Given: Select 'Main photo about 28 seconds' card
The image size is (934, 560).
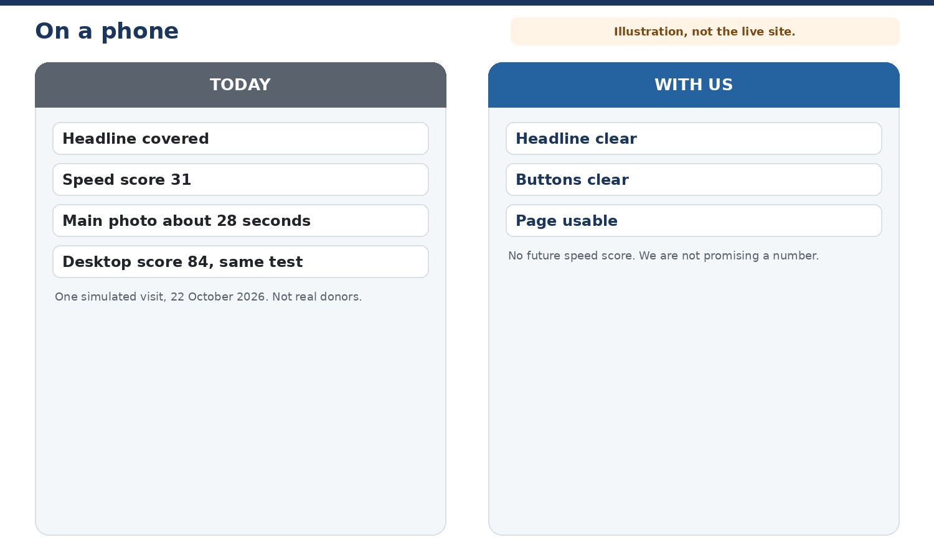Looking at the screenshot, I should [x=240, y=221].
